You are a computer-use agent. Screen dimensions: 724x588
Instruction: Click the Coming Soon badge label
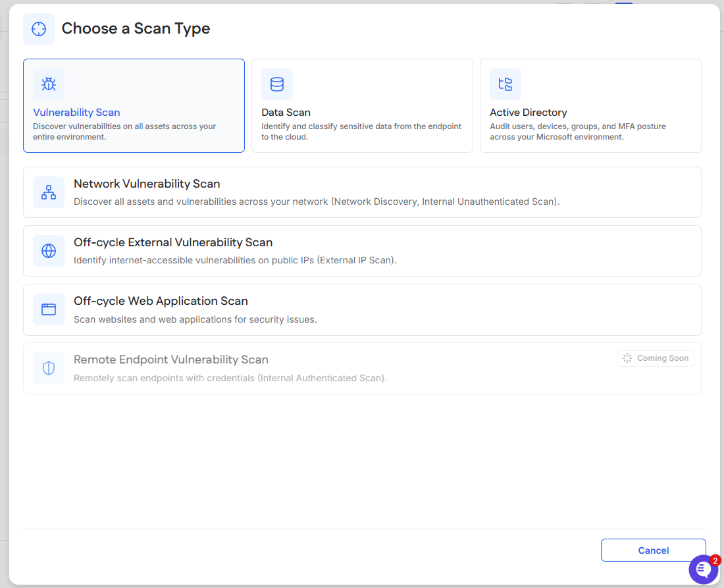point(663,358)
